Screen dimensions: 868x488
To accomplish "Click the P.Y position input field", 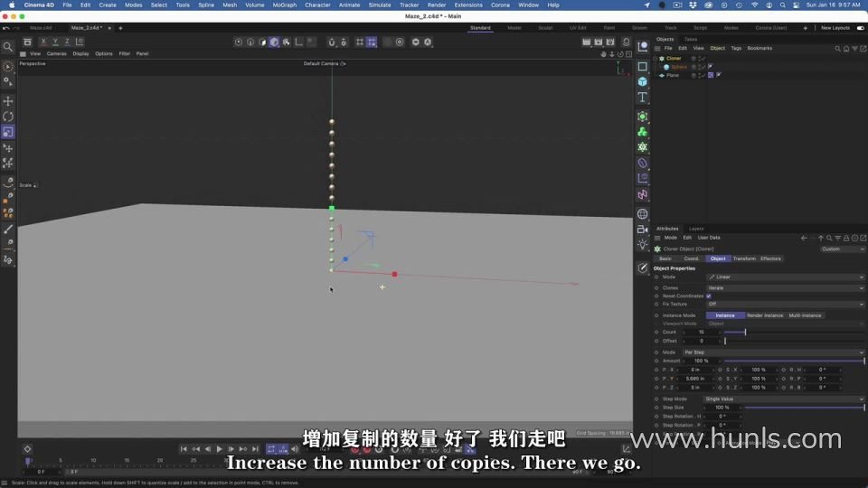I will point(695,379).
